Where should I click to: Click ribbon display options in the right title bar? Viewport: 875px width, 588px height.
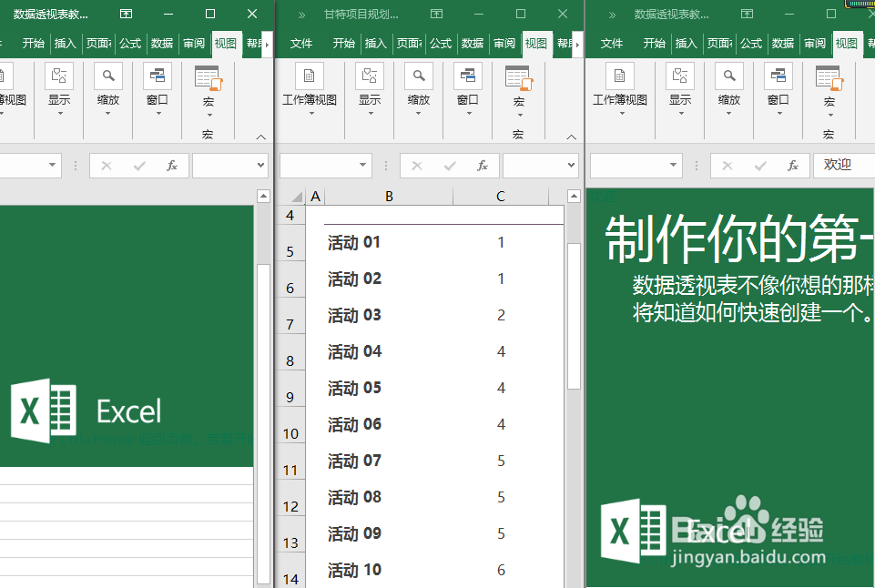tap(747, 14)
